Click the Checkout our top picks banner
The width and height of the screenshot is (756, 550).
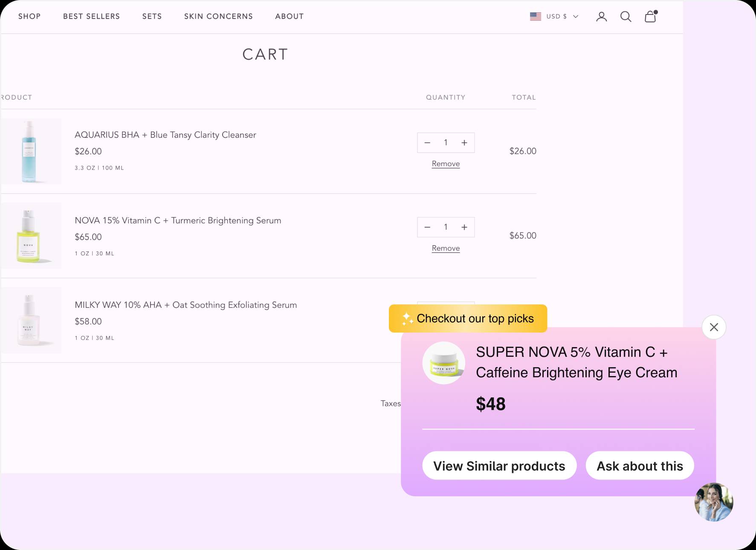click(x=467, y=318)
